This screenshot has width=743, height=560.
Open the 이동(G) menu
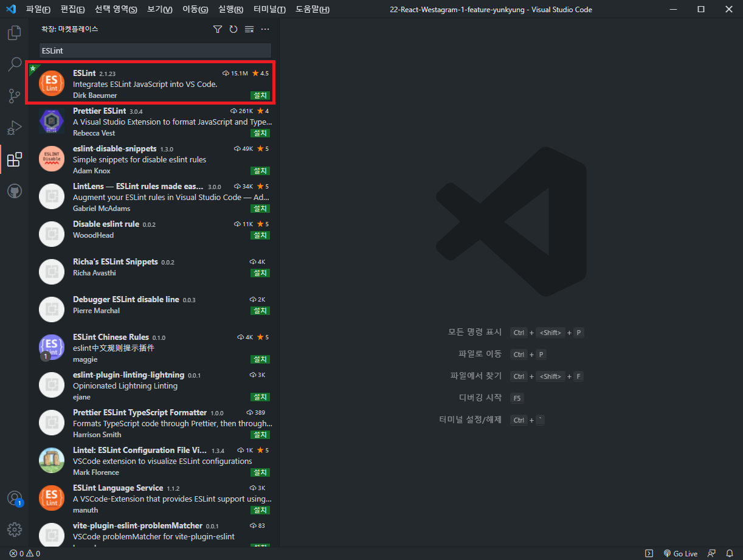(x=195, y=10)
